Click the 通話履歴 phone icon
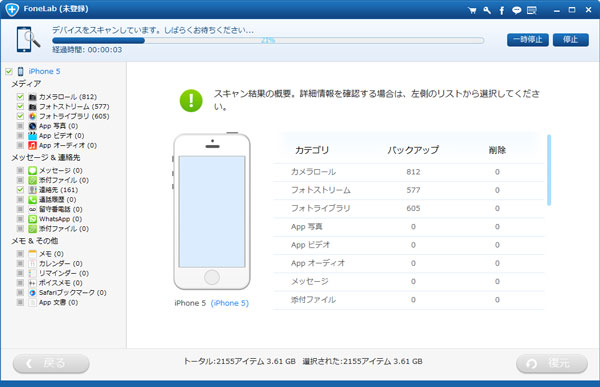The height and width of the screenshot is (387, 600). (33, 199)
